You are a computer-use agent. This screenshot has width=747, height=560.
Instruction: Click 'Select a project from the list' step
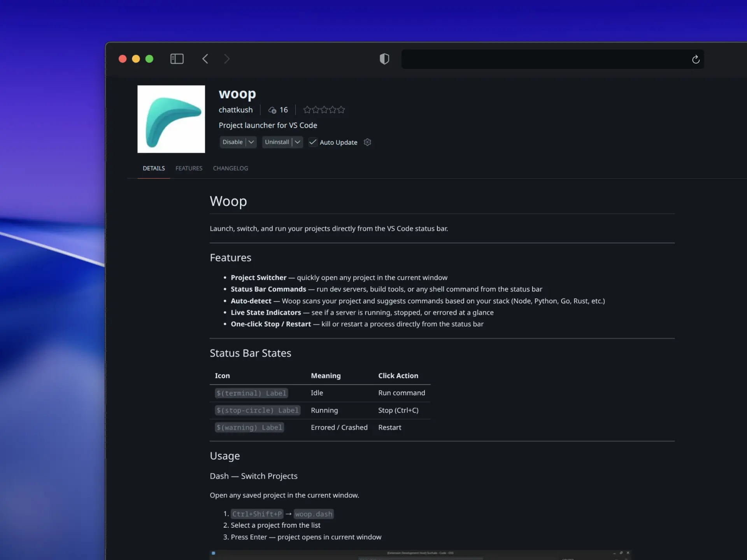click(x=275, y=525)
